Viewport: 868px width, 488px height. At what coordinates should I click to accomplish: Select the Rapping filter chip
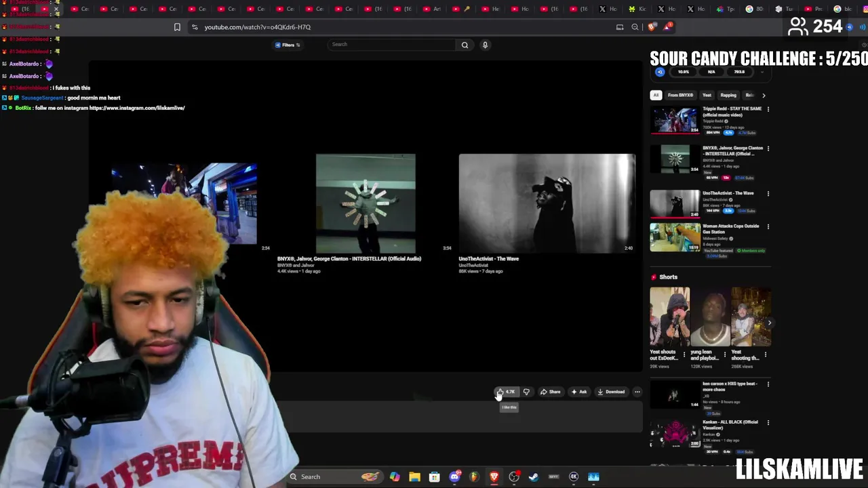(728, 96)
